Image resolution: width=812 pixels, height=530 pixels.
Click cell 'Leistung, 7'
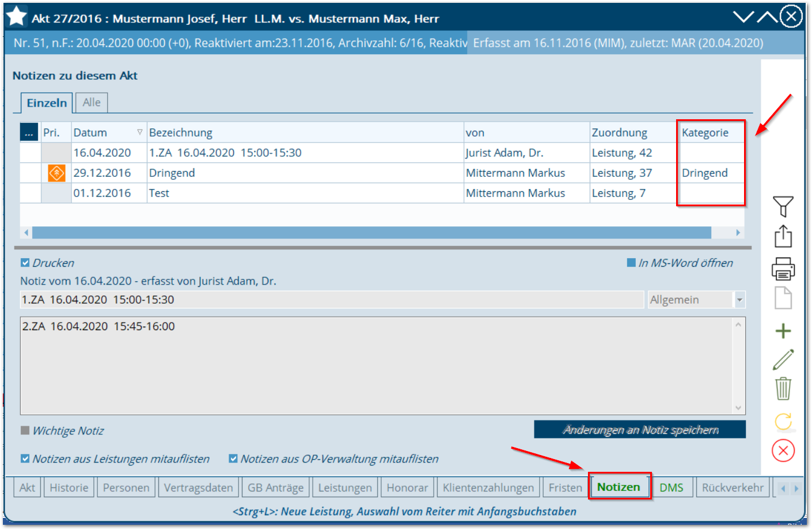[x=619, y=193]
